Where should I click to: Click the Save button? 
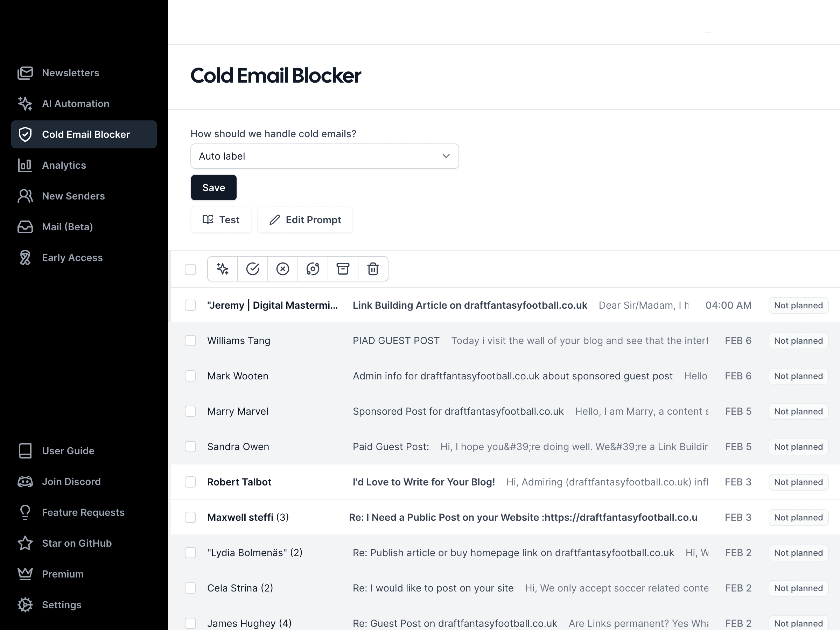213,187
